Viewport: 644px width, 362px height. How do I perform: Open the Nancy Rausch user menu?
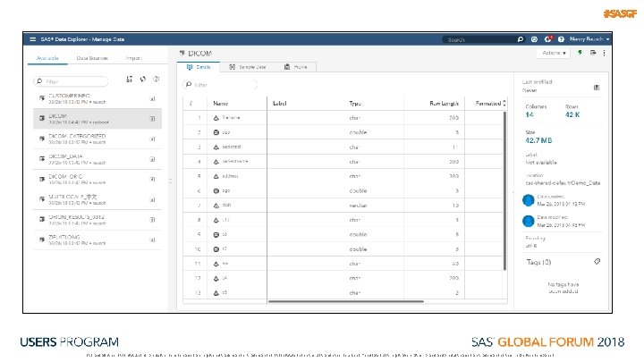point(589,39)
